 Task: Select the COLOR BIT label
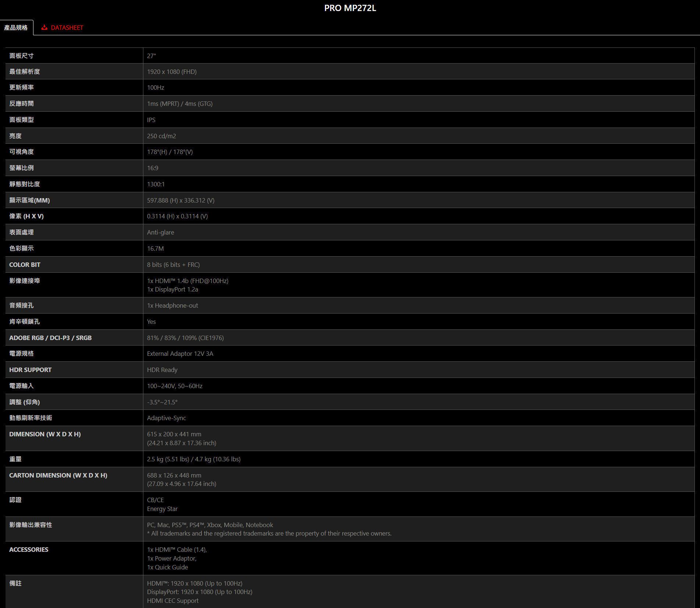[25, 265]
